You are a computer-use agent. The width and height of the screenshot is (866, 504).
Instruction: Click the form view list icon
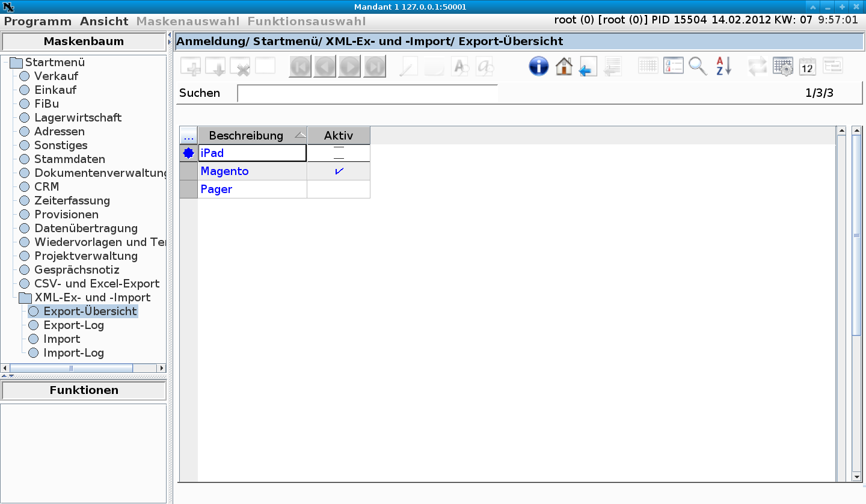pos(673,66)
